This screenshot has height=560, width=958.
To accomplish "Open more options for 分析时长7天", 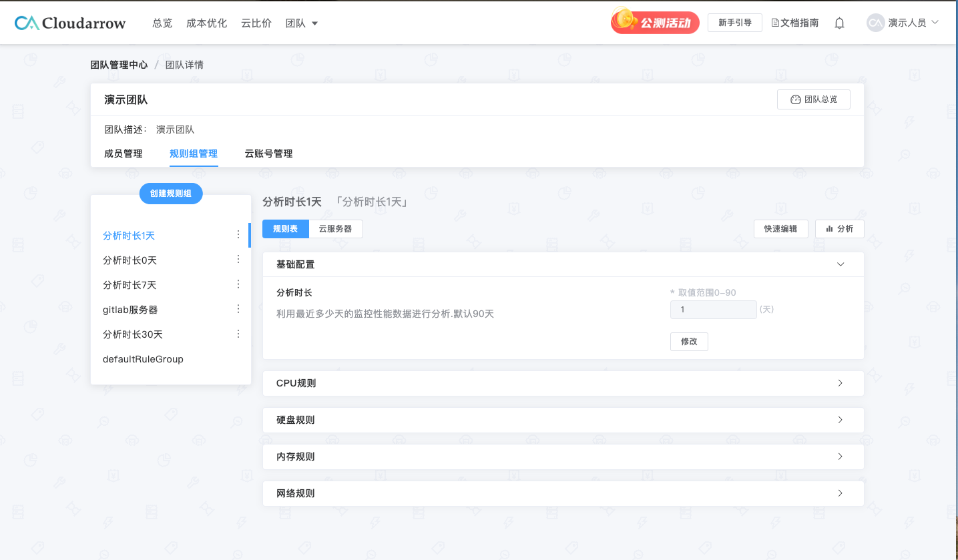I will pyautogui.click(x=238, y=284).
